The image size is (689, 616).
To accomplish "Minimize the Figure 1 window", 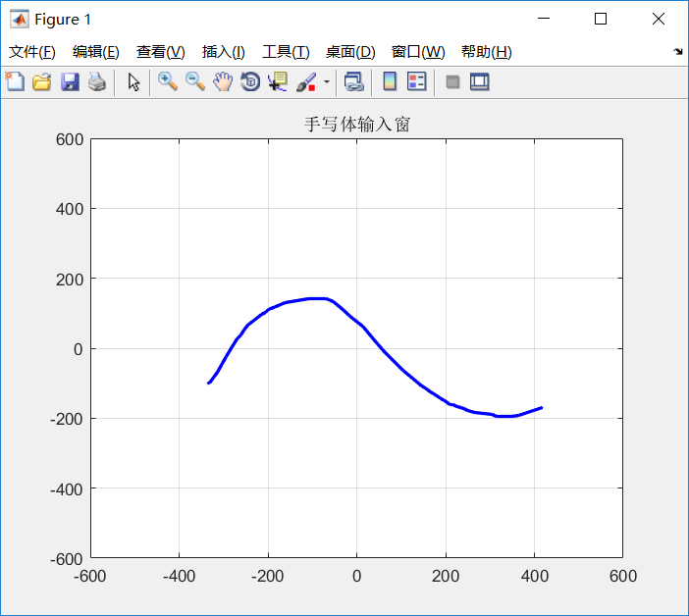I will click(x=544, y=19).
